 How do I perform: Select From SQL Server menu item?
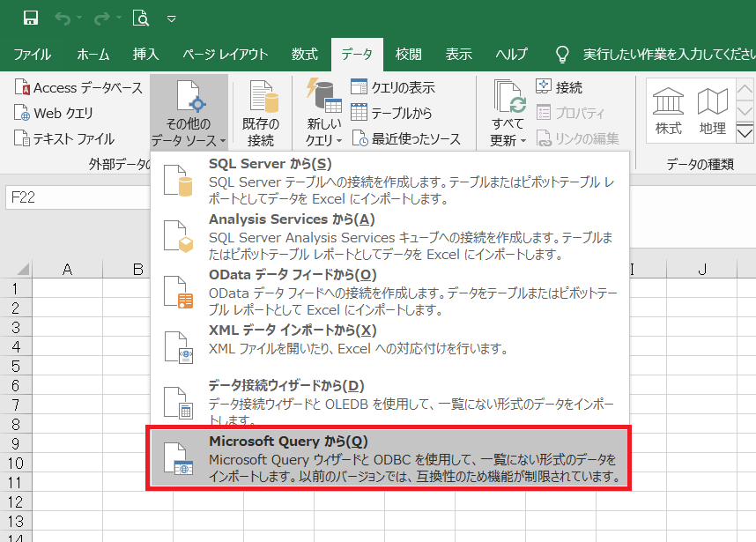[x=390, y=181]
